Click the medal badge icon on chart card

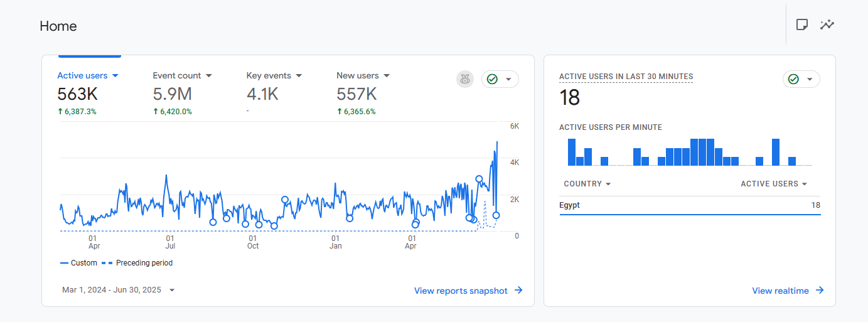pyautogui.click(x=464, y=79)
